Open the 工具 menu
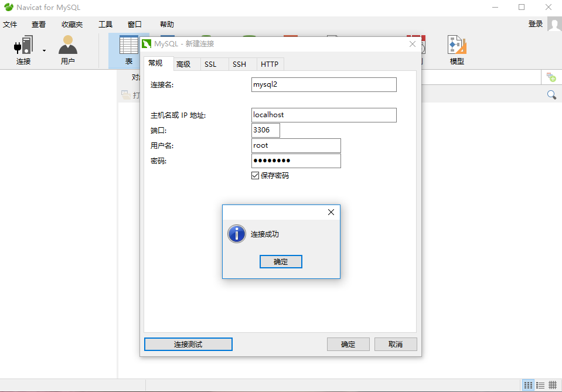Image resolution: width=562 pixels, height=392 pixels. (x=105, y=25)
